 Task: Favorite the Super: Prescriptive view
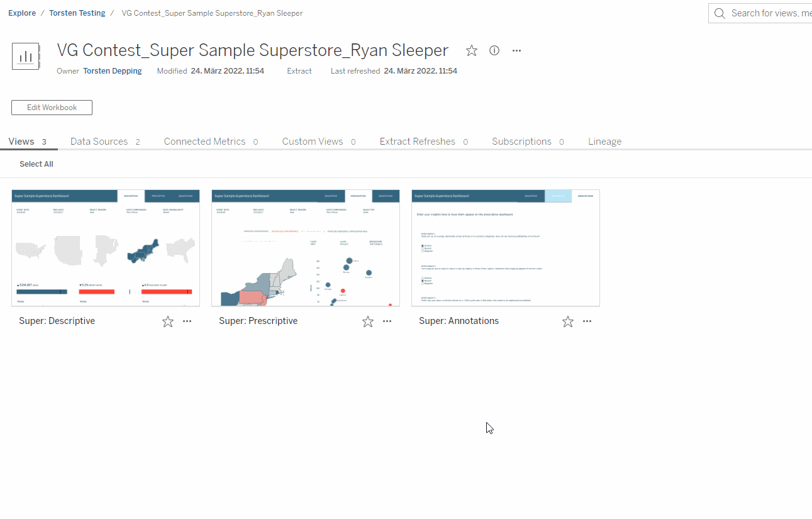tap(368, 321)
